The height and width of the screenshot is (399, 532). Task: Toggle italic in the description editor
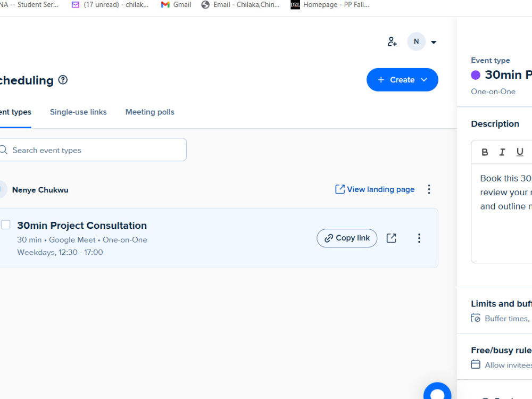(502, 152)
